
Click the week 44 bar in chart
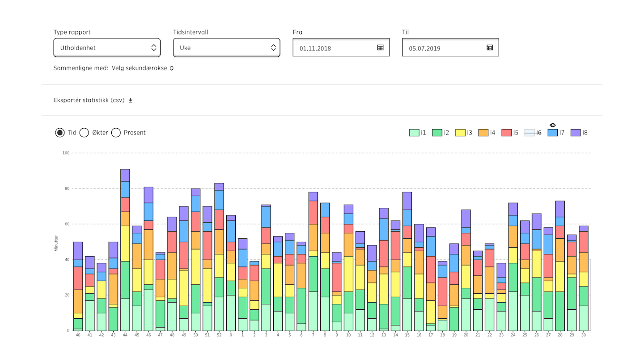(x=125, y=250)
